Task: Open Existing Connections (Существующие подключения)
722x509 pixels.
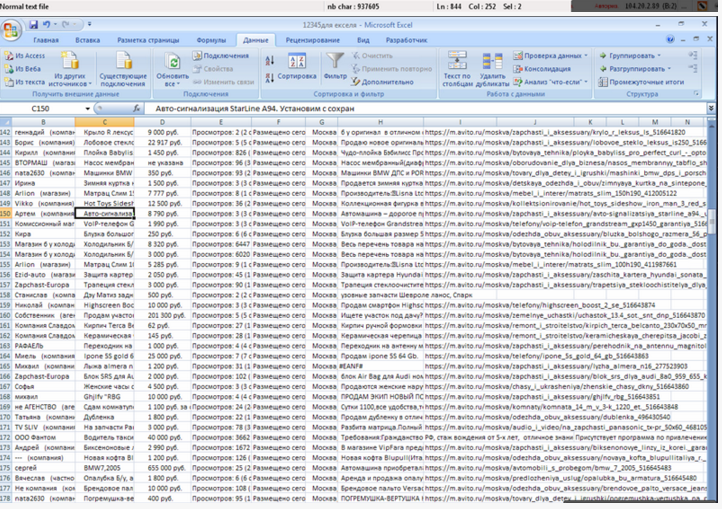Action: click(x=123, y=69)
